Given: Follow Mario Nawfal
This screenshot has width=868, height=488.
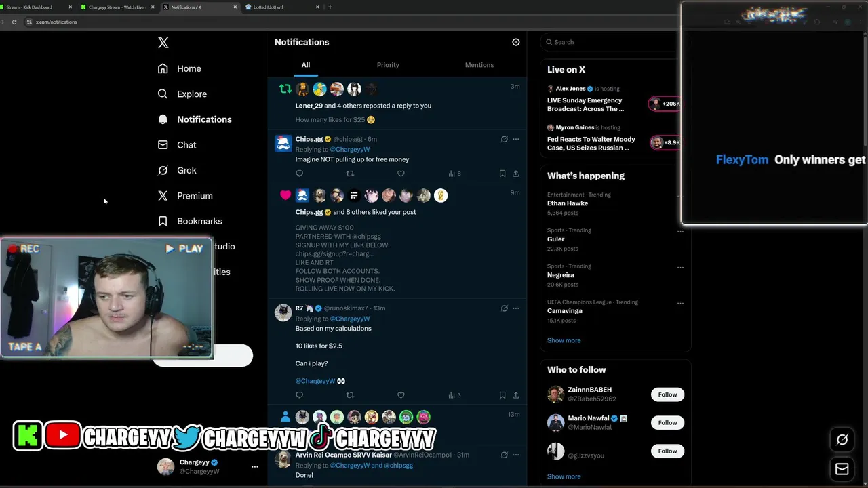Looking at the screenshot, I should (x=667, y=423).
